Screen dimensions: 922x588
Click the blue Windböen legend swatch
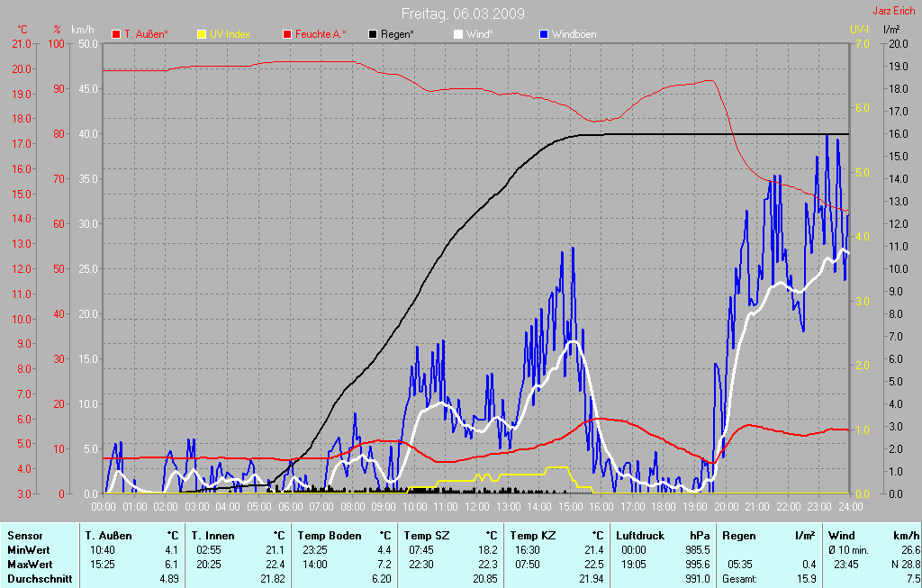click(x=544, y=34)
